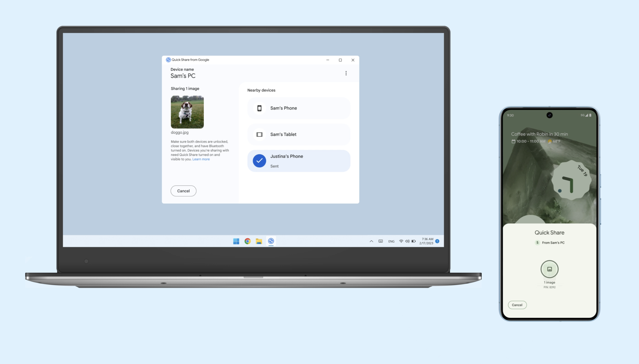639x364 pixels.
Task: Click the Windows Start button
Action: [236, 241]
